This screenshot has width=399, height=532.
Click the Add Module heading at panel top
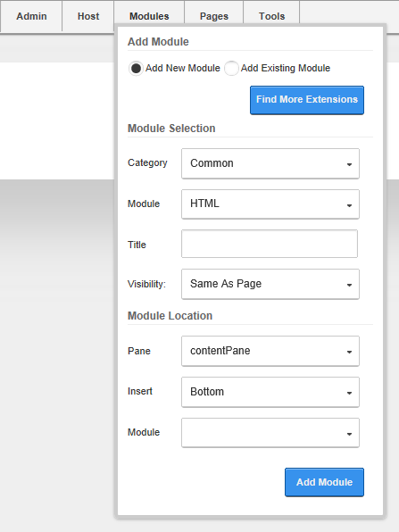158,42
